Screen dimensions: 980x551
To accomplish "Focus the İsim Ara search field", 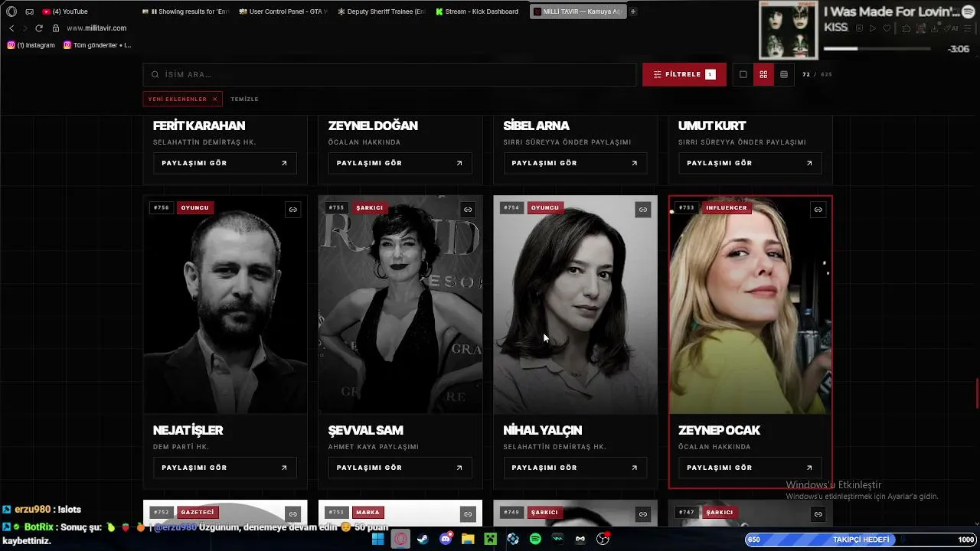I will pos(389,74).
